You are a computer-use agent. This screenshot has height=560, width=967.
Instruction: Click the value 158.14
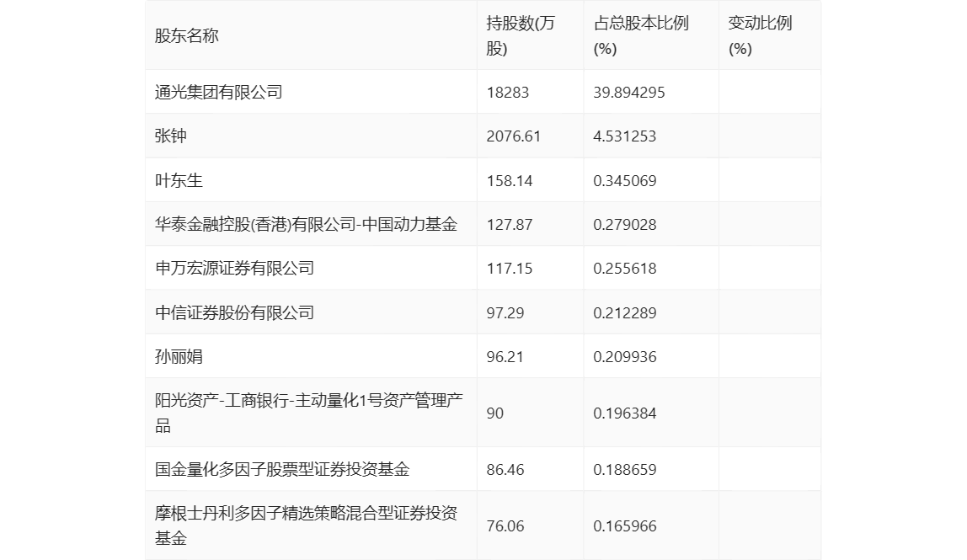tap(510, 181)
